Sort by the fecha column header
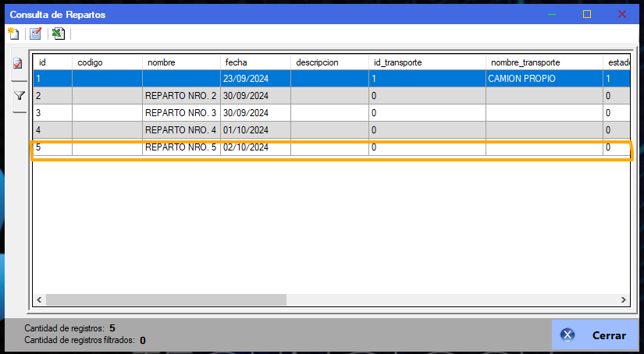Image resolution: width=644 pixels, height=354 pixels. click(x=255, y=62)
